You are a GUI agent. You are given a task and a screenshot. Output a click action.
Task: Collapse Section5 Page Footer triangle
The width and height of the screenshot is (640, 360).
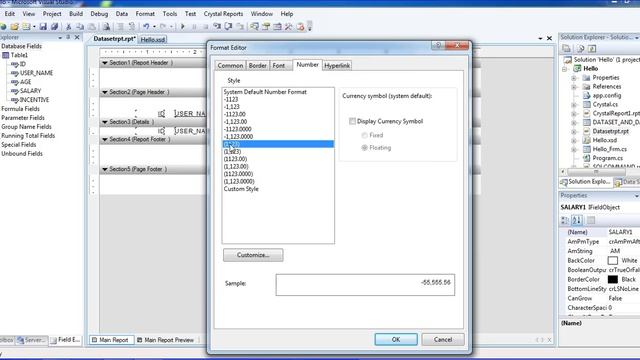(x=104, y=169)
